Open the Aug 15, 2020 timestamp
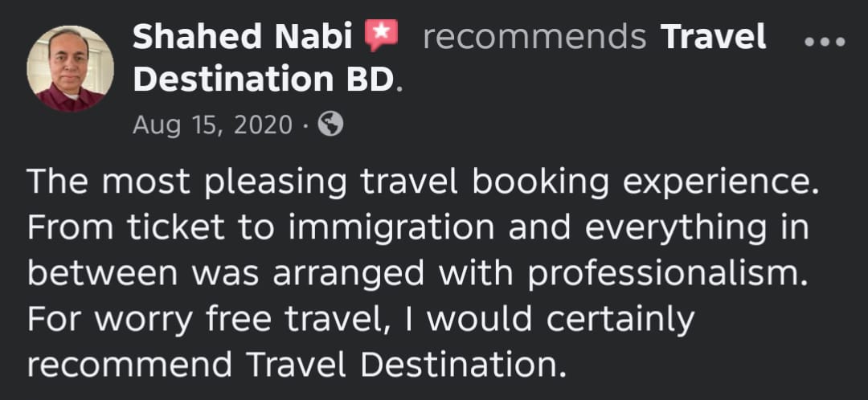Viewport: 868px width, 400px height. click(212, 124)
